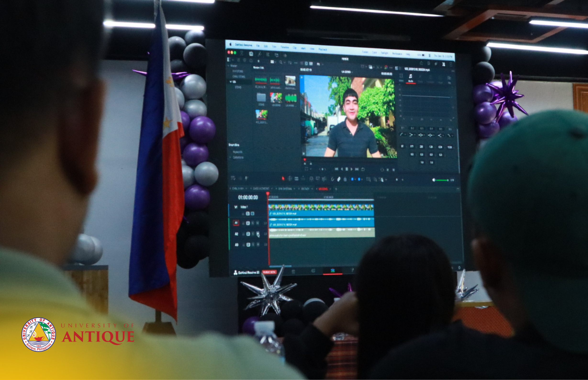Toggle auto track selector on Video 1

tap(248, 213)
